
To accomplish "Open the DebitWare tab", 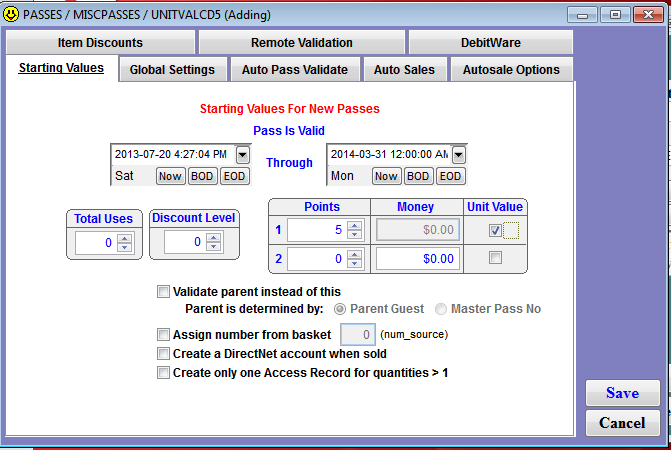I will (x=491, y=42).
